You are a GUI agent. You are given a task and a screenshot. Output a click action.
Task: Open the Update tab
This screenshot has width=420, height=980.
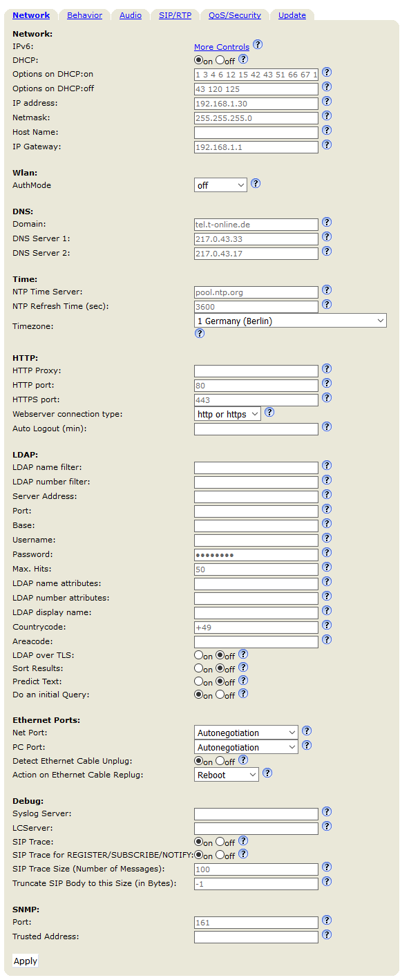tap(292, 15)
